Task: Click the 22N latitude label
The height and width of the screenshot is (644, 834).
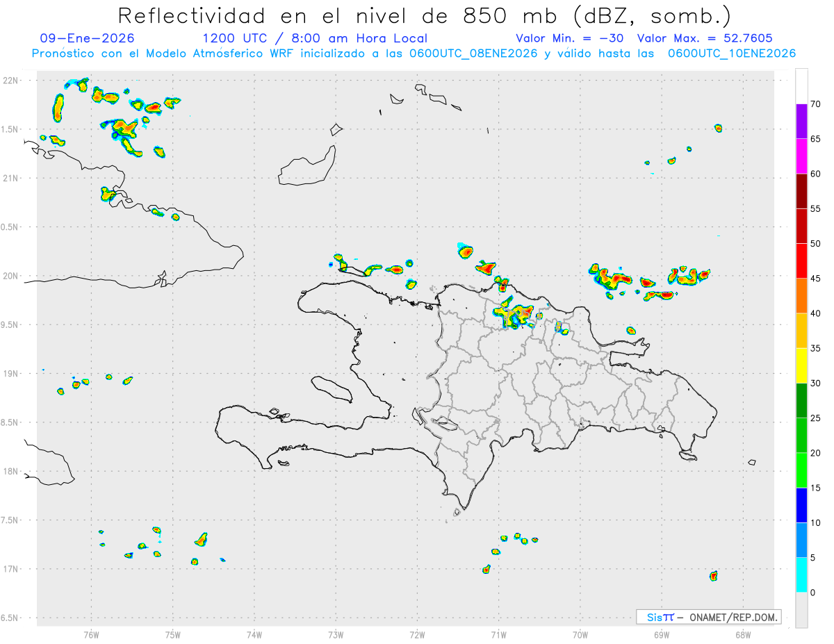Action: tap(12, 81)
